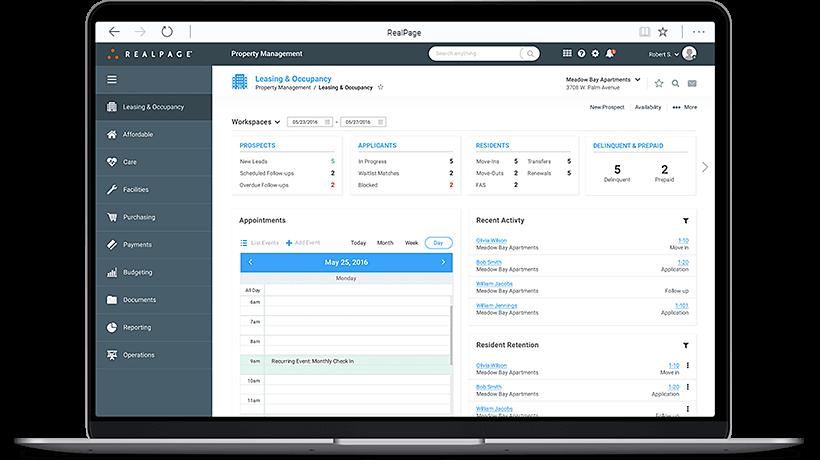Viewport: 820px width, 460px height.
Task: Toggle breadcrumb favorite star
Action: (381, 87)
